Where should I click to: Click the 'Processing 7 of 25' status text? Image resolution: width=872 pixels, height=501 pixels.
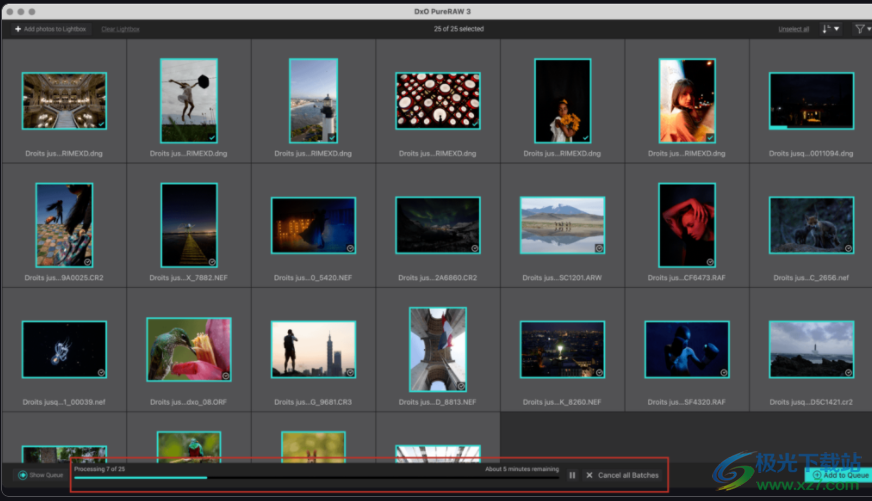pyautogui.click(x=100, y=469)
